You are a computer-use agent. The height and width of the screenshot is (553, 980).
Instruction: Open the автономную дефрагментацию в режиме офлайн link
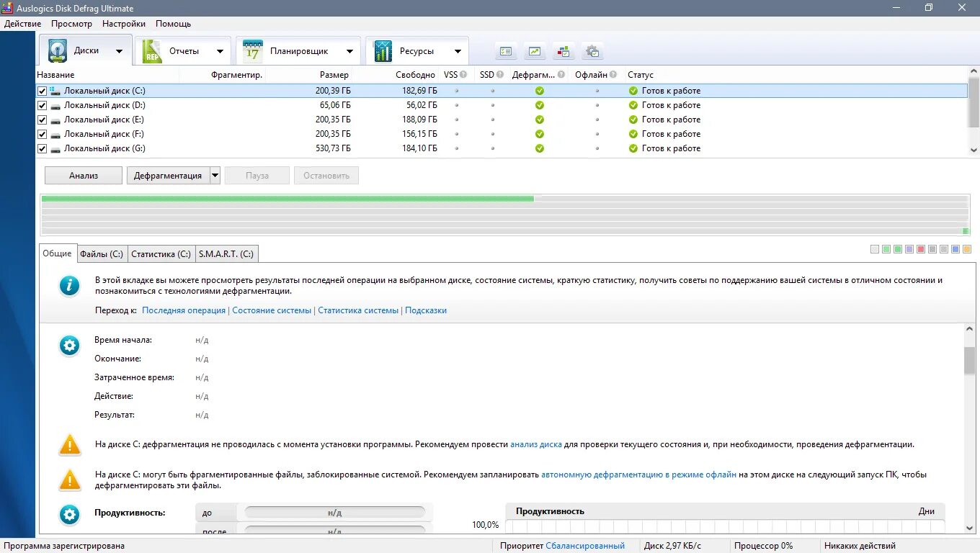pos(639,475)
